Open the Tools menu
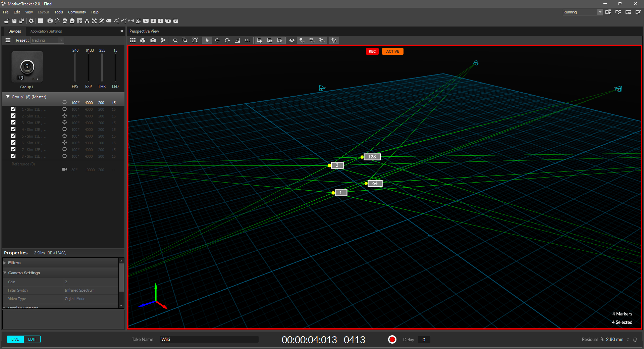 pos(59,12)
